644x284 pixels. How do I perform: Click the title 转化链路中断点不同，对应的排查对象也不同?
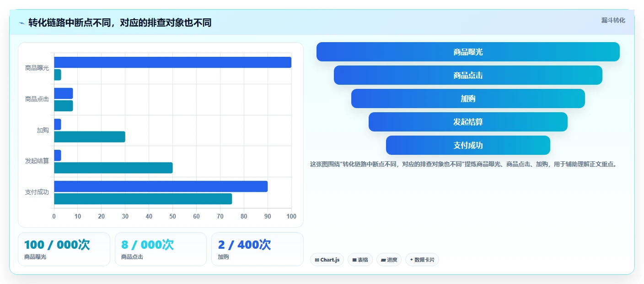(120, 22)
